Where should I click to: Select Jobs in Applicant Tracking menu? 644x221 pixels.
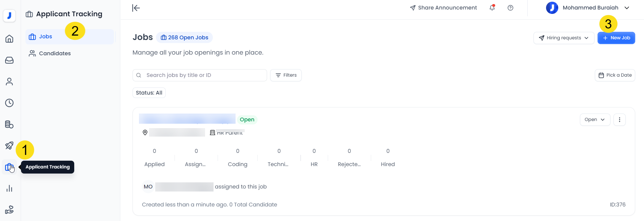pos(45,37)
